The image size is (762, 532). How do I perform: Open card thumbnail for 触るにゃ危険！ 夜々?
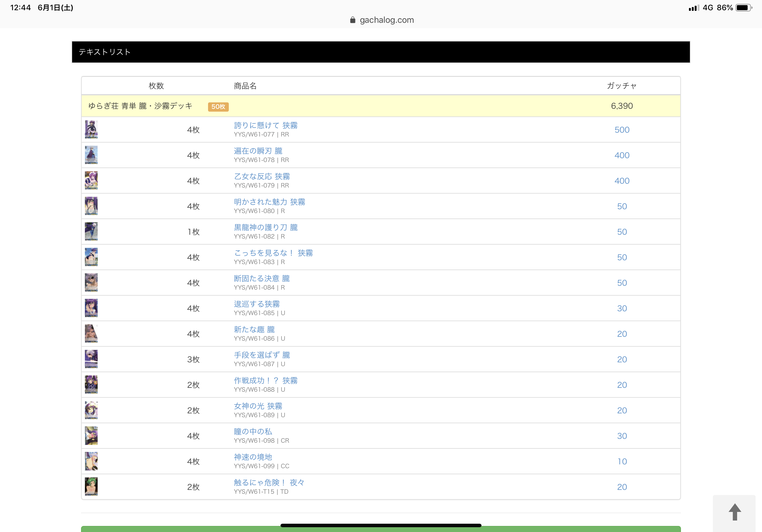(x=91, y=487)
